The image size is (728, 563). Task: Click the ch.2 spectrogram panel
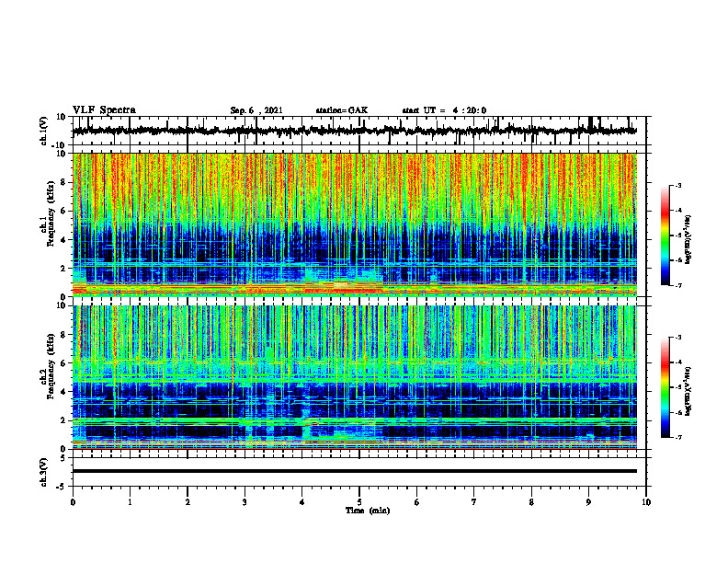click(x=354, y=377)
